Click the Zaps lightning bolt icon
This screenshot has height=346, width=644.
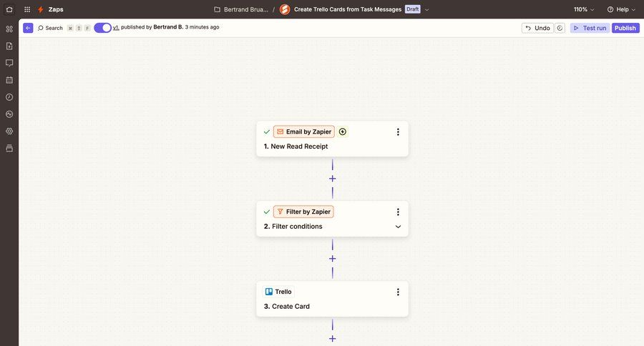(x=41, y=9)
